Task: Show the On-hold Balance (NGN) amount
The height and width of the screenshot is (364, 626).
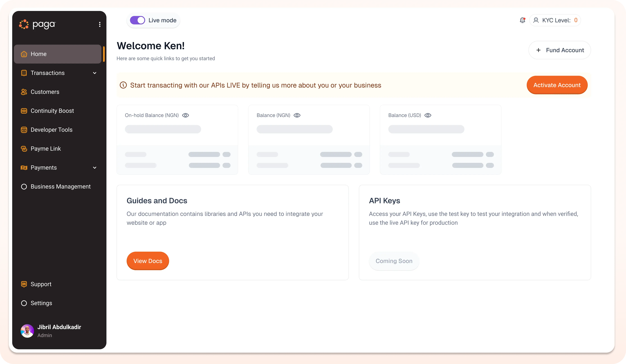Action: [x=186, y=115]
